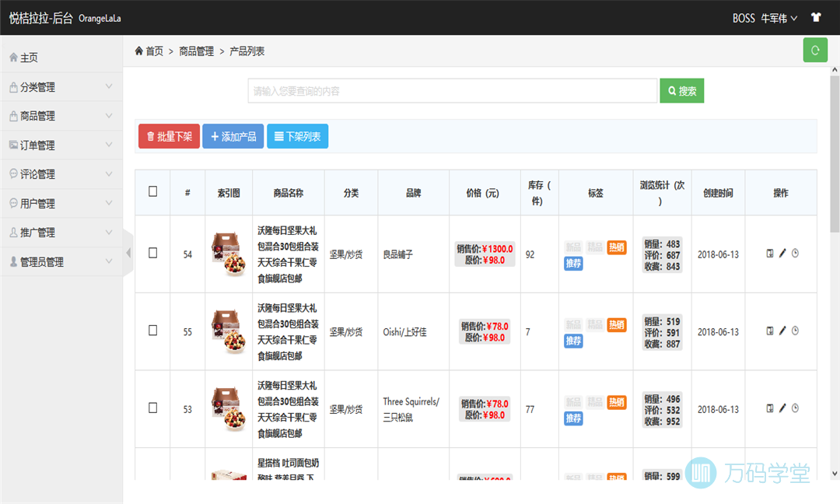Open the 下架列表 button
The image size is (840, 504).
[x=297, y=137]
